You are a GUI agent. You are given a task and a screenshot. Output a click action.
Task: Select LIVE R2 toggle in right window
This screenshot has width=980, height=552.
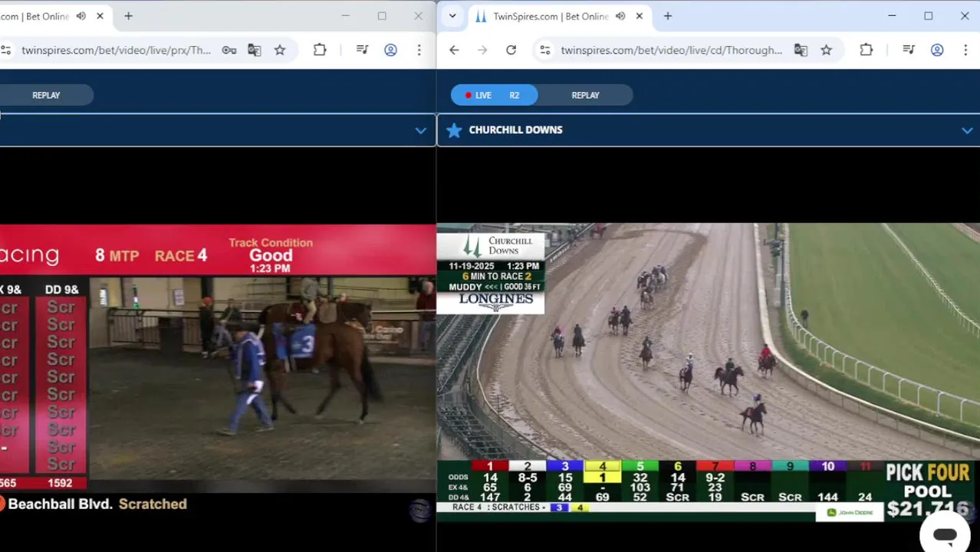click(495, 95)
